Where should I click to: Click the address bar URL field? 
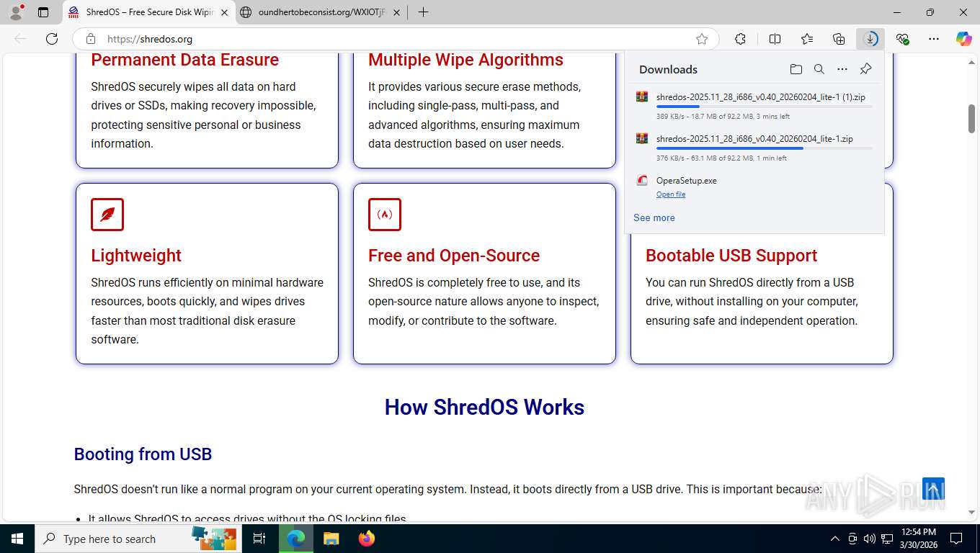point(396,39)
